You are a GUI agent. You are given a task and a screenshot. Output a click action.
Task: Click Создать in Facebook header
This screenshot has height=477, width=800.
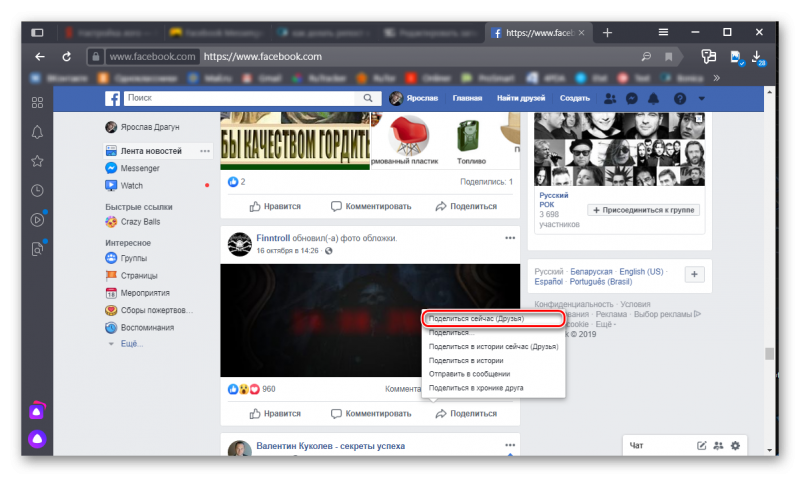[x=574, y=98]
